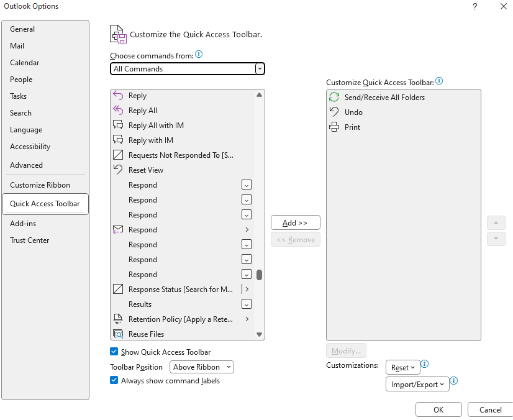The image size is (513, 420).
Task: Click the info icon next to Import/Export
Action: pos(454,380)
